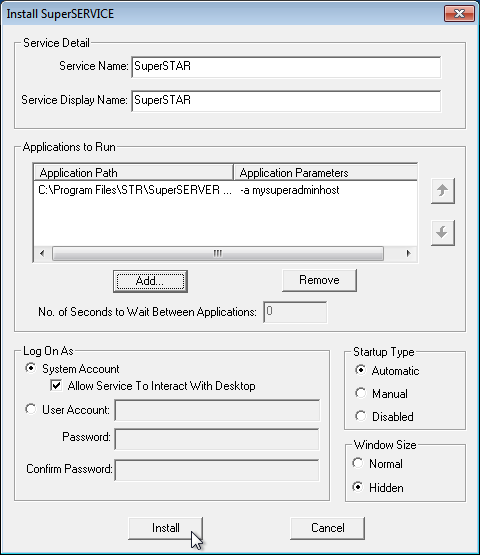Set Startup Type to Disabled
Screen dimensions: 480x555
pos(361,416)
